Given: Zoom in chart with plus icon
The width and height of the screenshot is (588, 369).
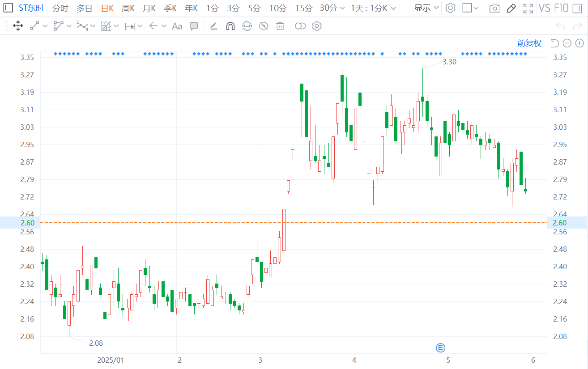Looking at the screenshot, I should (579, 43).
